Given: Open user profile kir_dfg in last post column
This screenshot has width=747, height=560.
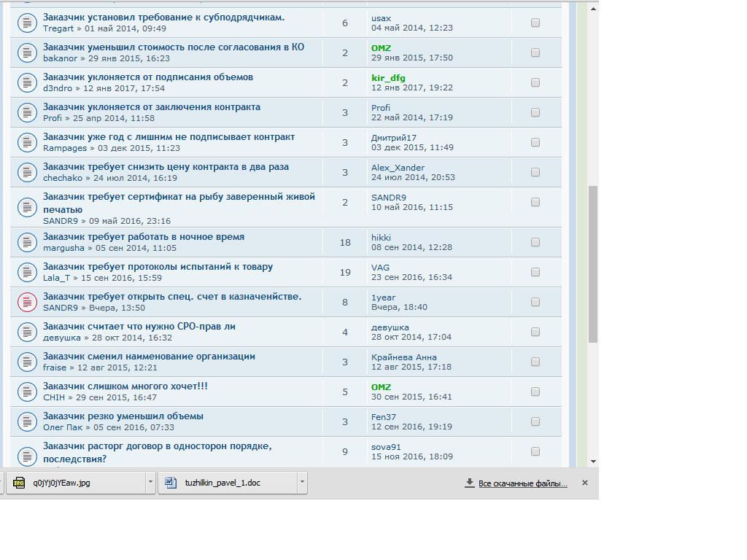Looking at the screenshot, I should (x=388, y=78).
